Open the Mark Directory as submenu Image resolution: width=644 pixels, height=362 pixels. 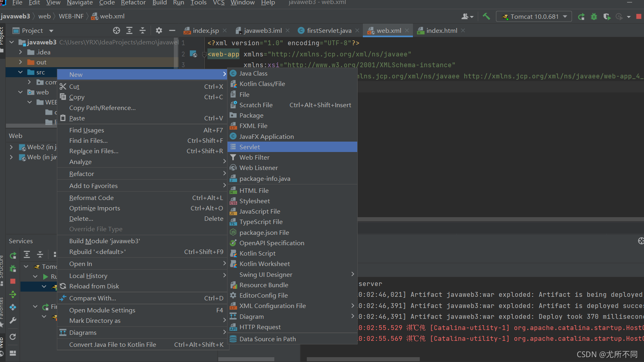pos(143,320)
